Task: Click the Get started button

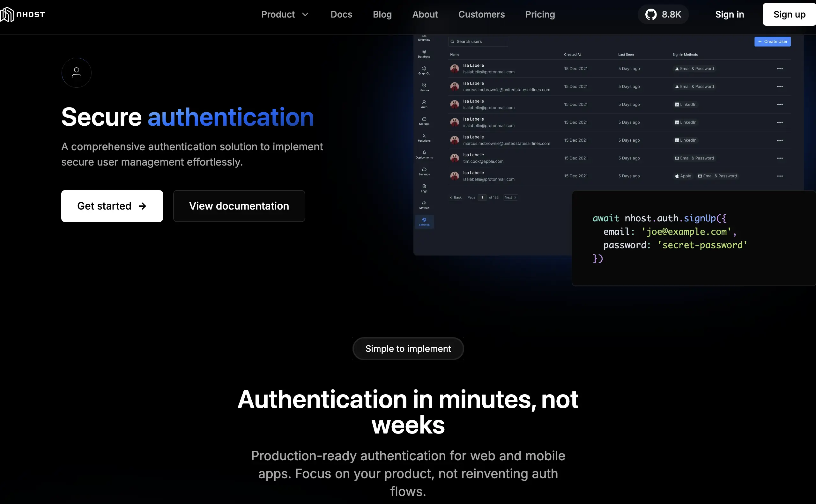Action: 112,206
